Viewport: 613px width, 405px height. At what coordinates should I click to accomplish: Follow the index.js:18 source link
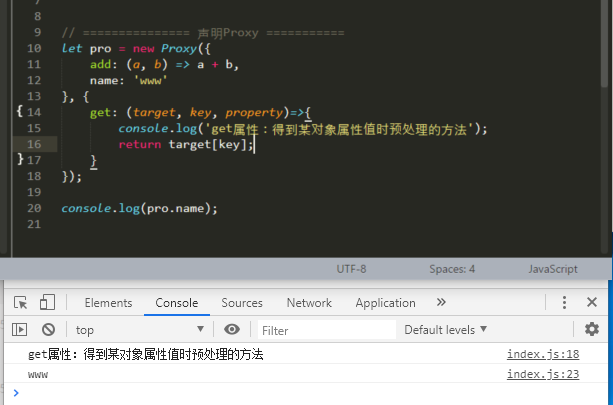(x=543, y=354)
